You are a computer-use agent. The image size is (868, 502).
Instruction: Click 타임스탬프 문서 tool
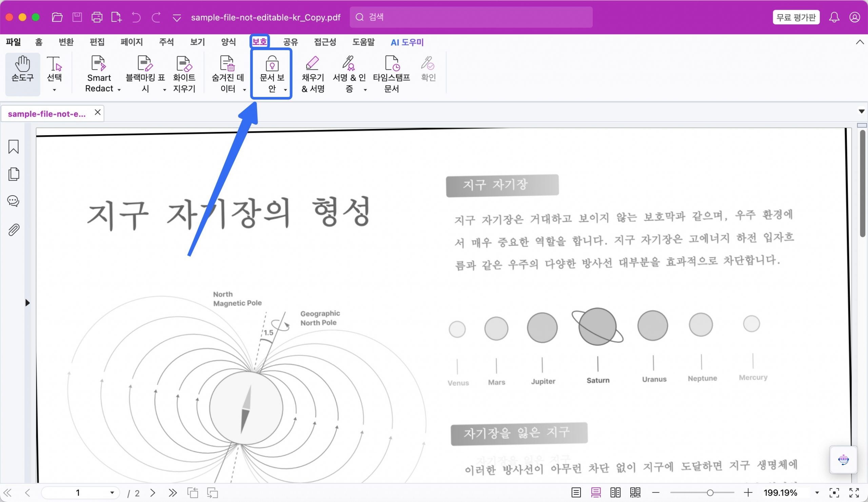[391, 74]
